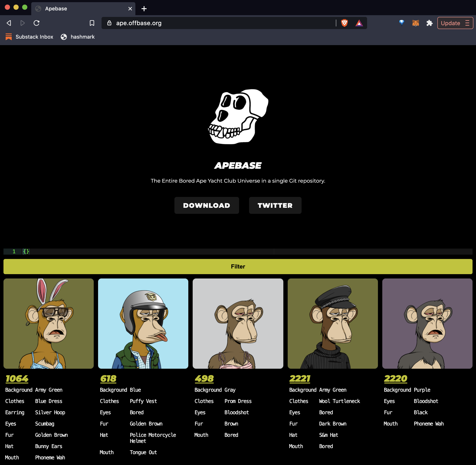
Task: Open the MetaMask fox extension
Action: (415, 23)
